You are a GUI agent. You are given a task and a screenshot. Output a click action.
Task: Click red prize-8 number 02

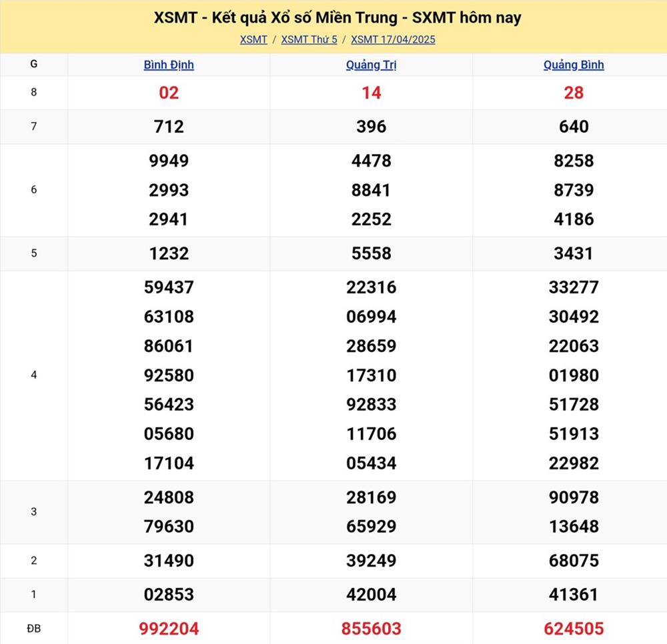[169, 93]
